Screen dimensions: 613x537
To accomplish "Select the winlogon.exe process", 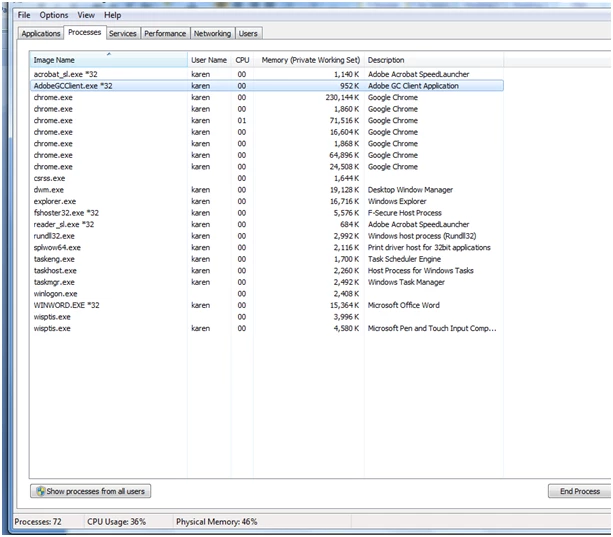I will (x=267, y=294).
